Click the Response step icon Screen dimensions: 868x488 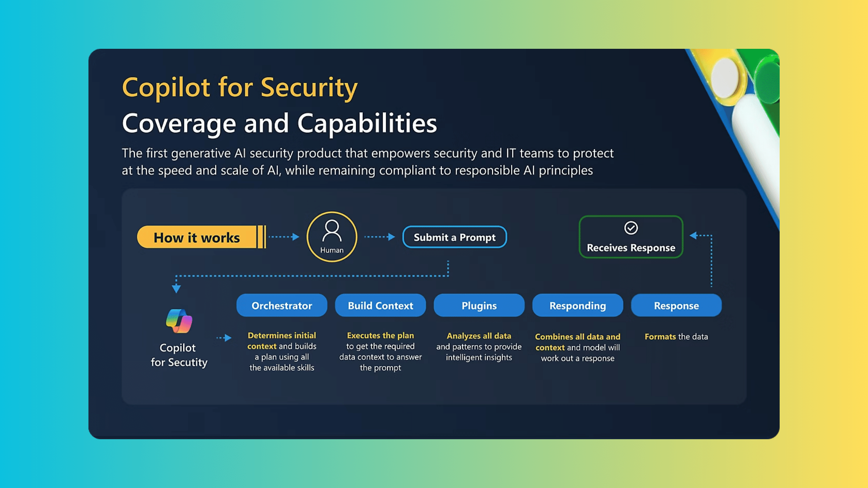[x=676, y=305]
